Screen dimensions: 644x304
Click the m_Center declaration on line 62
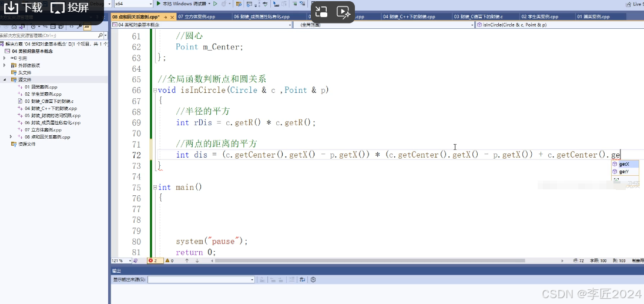tap(209, 47)
